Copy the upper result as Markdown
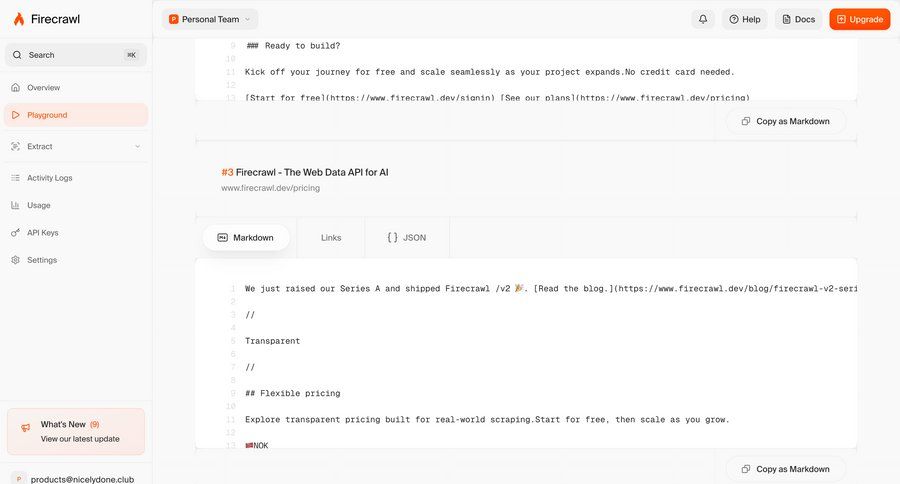The image size is (900, 484). point(786,121)
